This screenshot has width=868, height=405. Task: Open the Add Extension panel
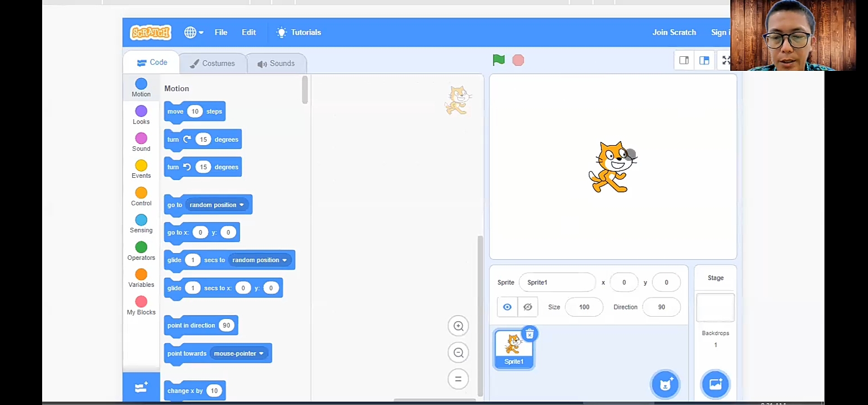[x=141, y=387]
